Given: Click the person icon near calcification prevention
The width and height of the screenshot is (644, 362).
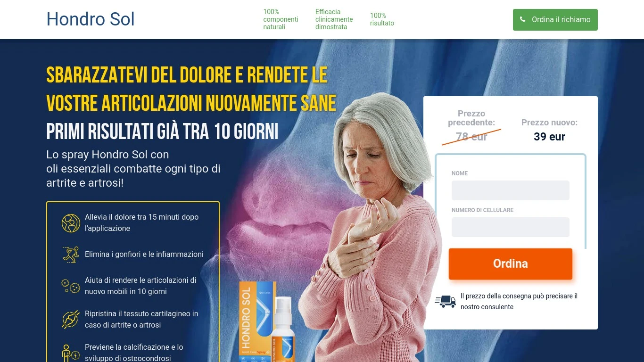Looking at the screenshot, I should [x=71, y=353].
